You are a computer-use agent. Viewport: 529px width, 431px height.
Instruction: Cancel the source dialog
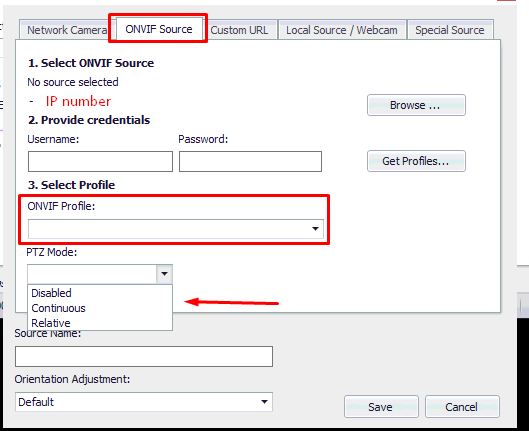tap(462, 407)
